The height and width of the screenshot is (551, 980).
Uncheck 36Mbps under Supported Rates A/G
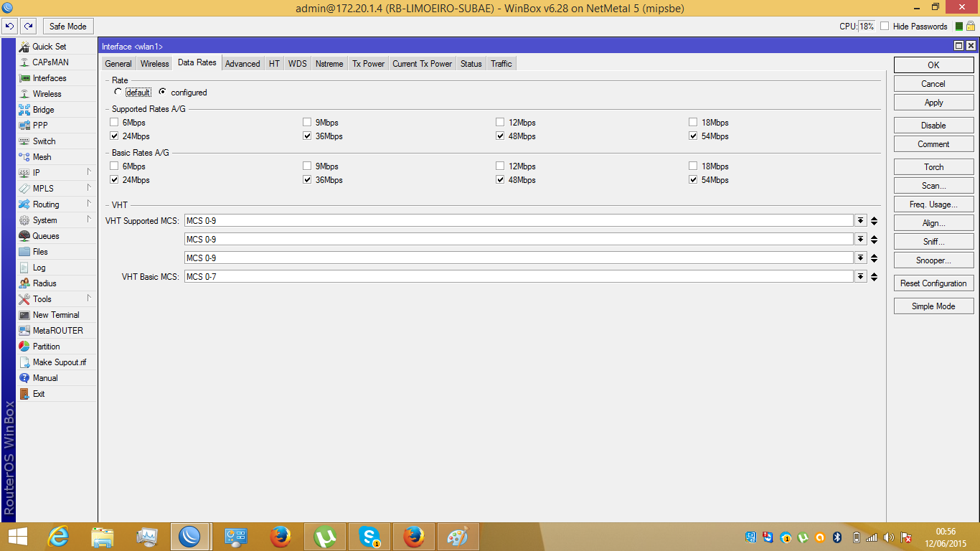pyautogui.click(x=307, y=136)
